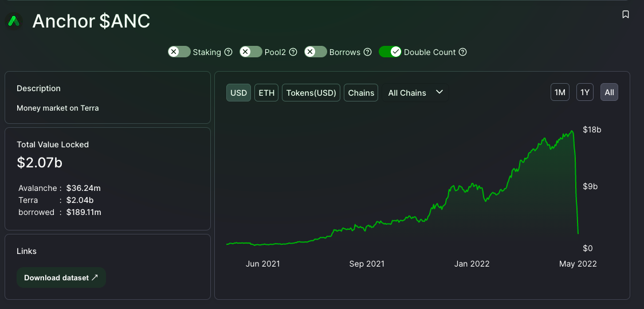
Task: Expand the All Chains dropdown
Action: coord(415,92)
